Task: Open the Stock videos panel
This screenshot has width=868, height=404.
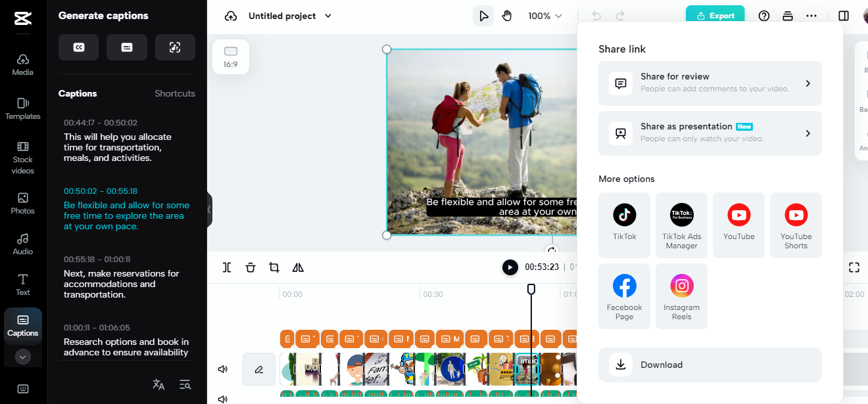Action: pos(22,158)
